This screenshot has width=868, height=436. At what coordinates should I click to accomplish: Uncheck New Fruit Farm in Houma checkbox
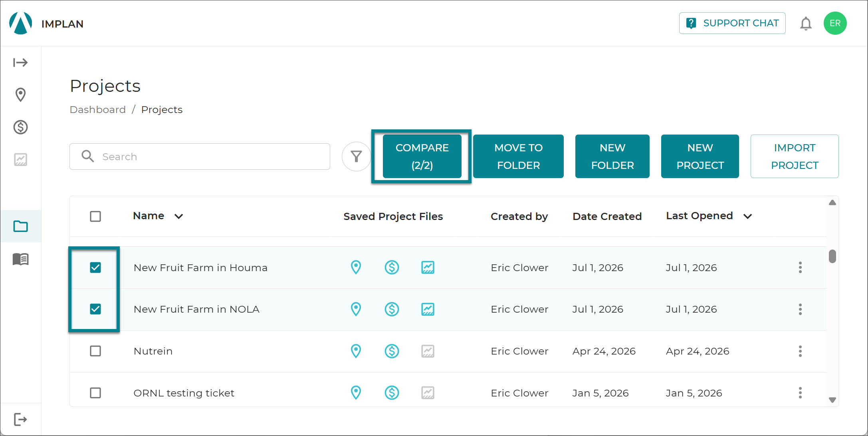pos(95,268)
